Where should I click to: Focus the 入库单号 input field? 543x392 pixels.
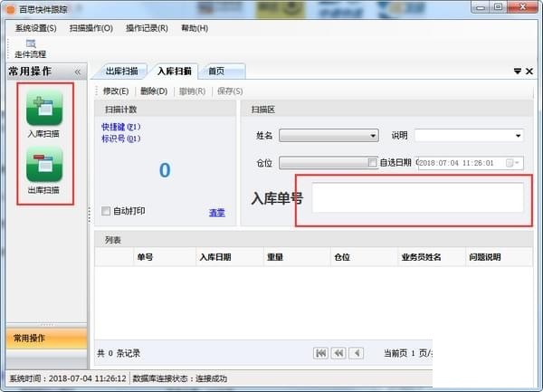pos(417,197)
